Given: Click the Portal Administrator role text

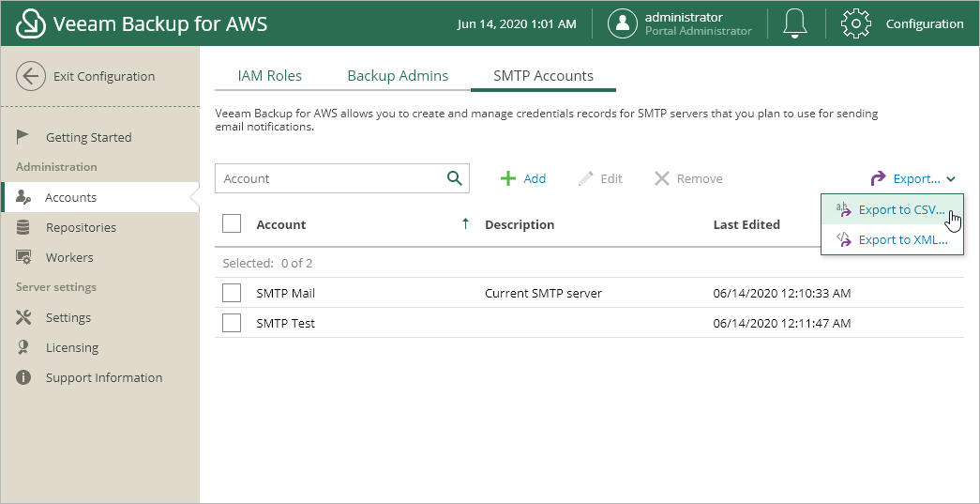Looking at the screenshot, I should [698, 31].
